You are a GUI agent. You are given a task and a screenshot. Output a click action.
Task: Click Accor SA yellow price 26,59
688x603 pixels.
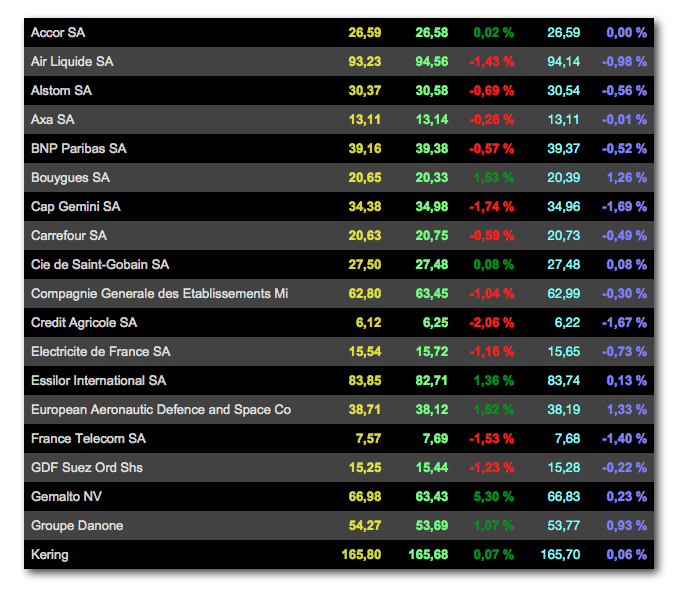[365, 32]
